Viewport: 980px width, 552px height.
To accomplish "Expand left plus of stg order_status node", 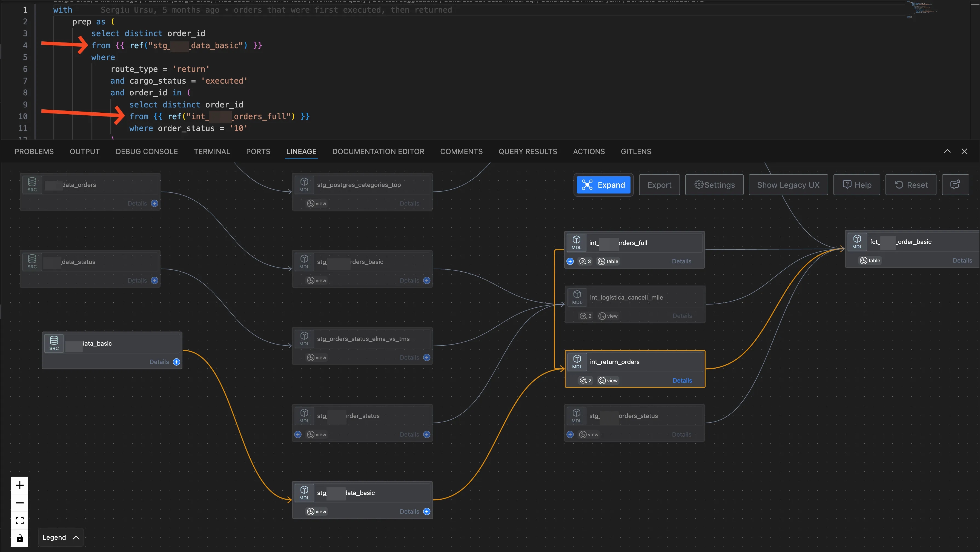I will tap(298, 434).
